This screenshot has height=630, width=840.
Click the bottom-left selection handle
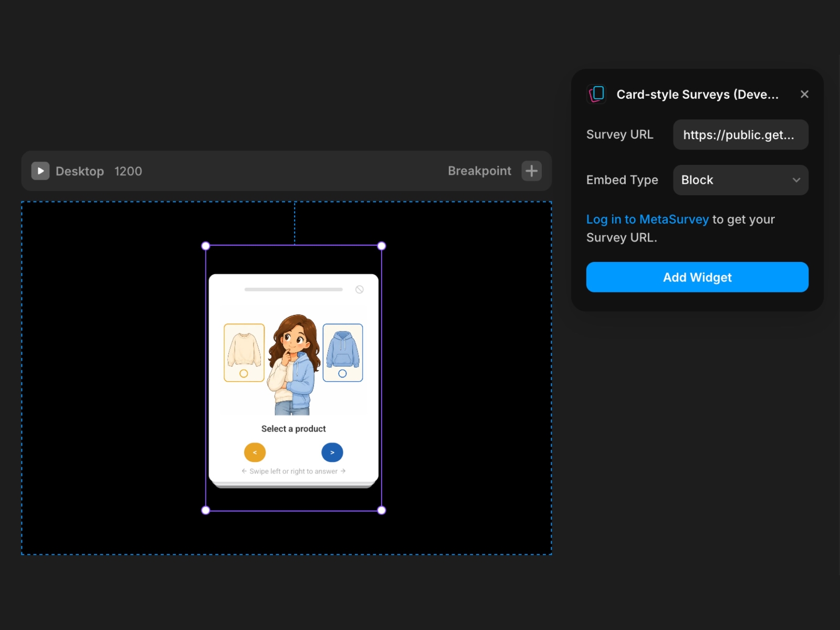[x=206, y=510]
